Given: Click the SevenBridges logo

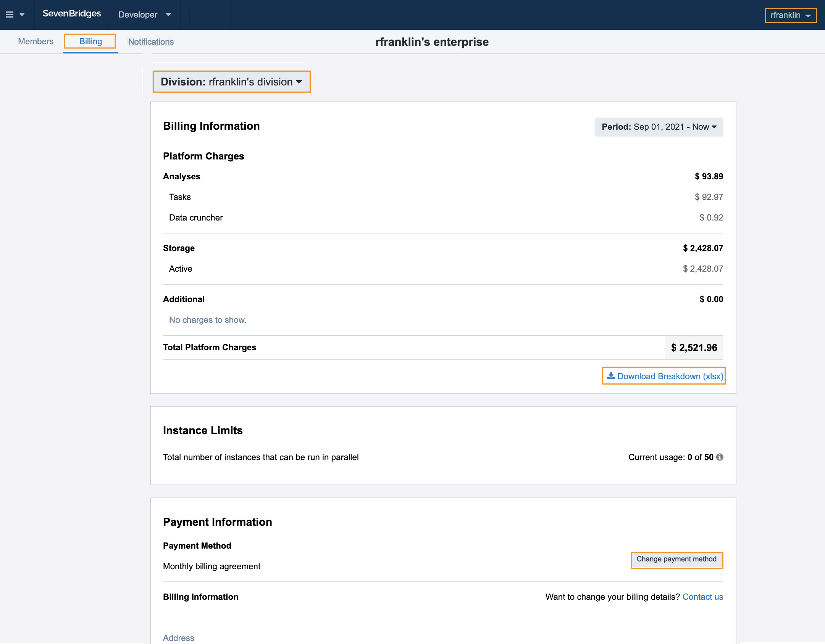Looking at the screenshot, I should (72, 14).
